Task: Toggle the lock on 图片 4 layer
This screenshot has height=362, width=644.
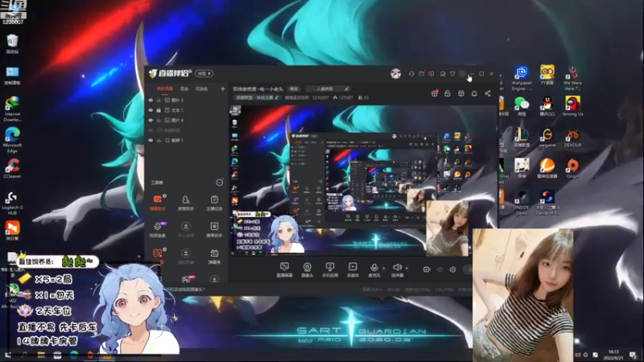Action: (x=159, y=120)
